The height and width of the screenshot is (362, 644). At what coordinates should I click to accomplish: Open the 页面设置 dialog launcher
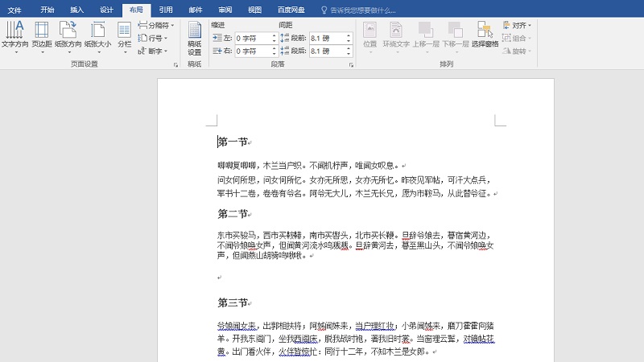pyautogui.click(x=175, y=64)
